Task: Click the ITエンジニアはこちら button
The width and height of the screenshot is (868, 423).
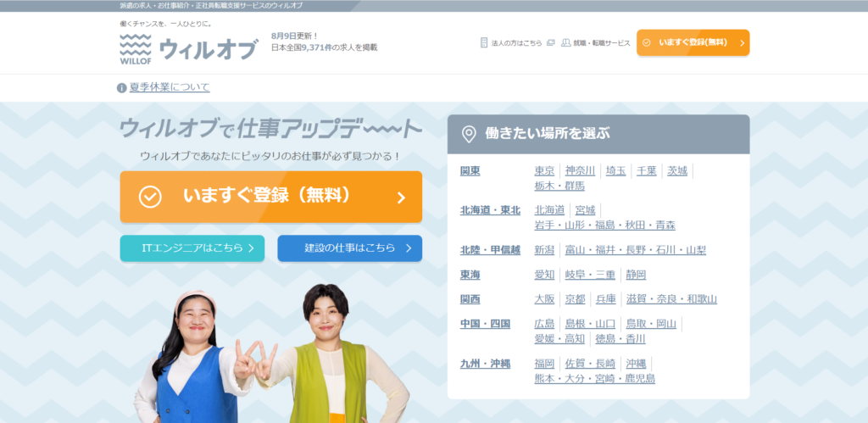Action: tap(192, 248)
